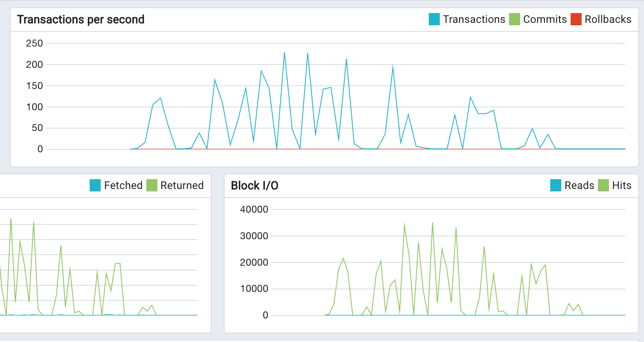The width and height of the screenshot is (644, 342).
Task: Click the blue Fetched legend swatch
Action: point(95,185)
